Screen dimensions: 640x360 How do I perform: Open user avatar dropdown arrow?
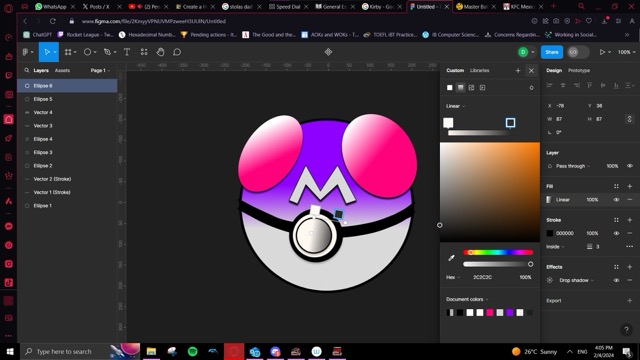click(x=533, y=52)
